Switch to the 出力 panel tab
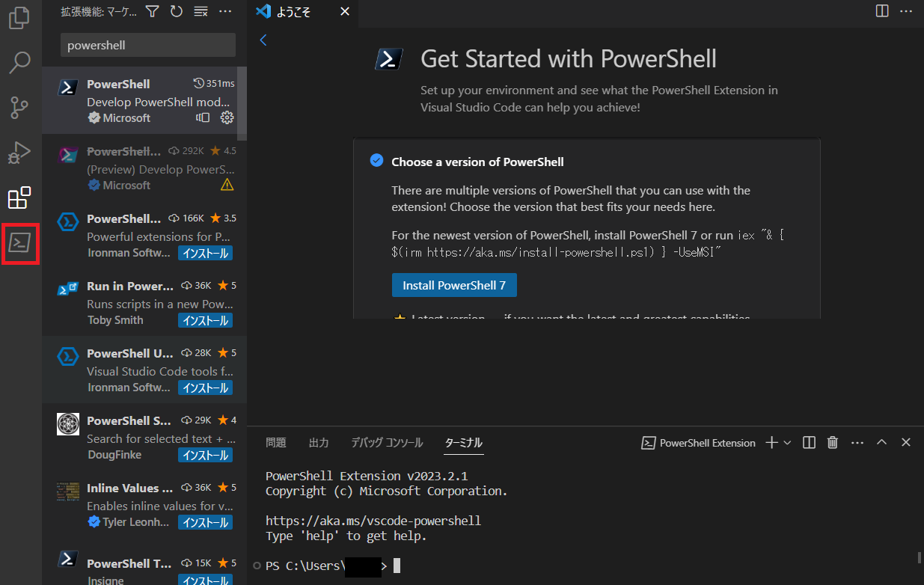The width and height of the screenshot is (924, 585). pos(319,443)
